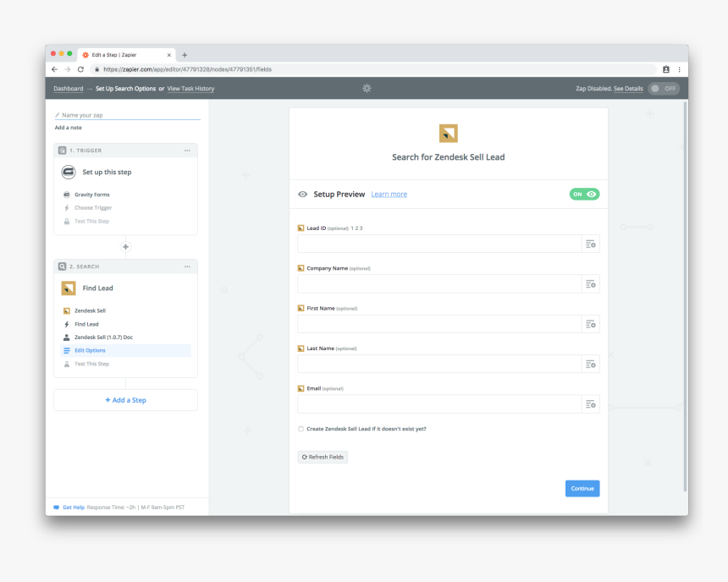Toggle the Zap OFF switch
Image resolution: width=728 pixels, height=582 pixels.
tap(664, 88)
